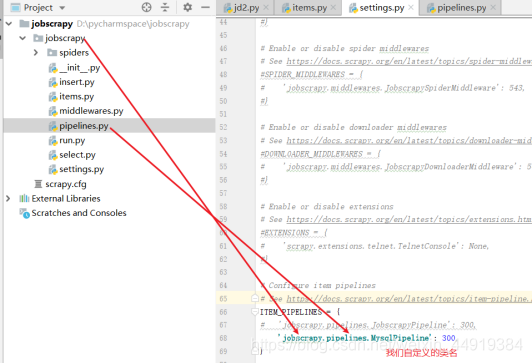Open select.py in the project tree
Viewport: 532px width, 363px height.
(x=77, y=155)
